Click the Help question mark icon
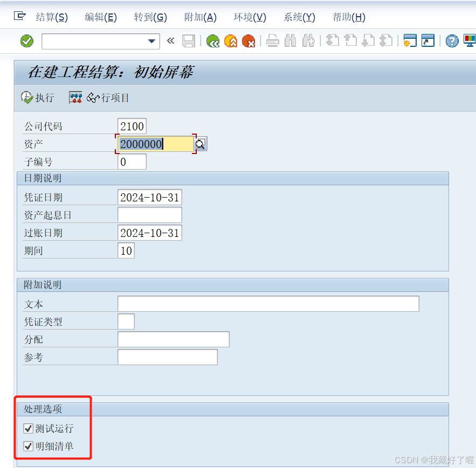This screenshot has width=476, height=468. (x=452, y=41)
